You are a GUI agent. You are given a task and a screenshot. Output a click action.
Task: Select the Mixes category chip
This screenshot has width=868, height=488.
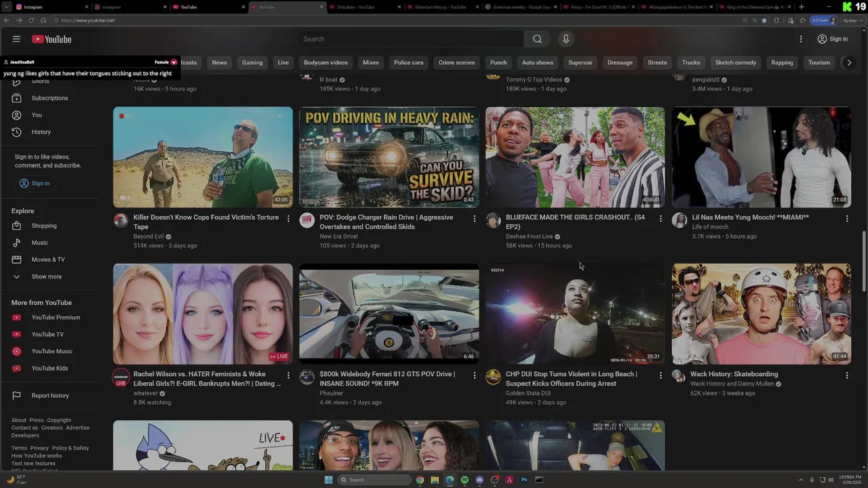[371, 62]
